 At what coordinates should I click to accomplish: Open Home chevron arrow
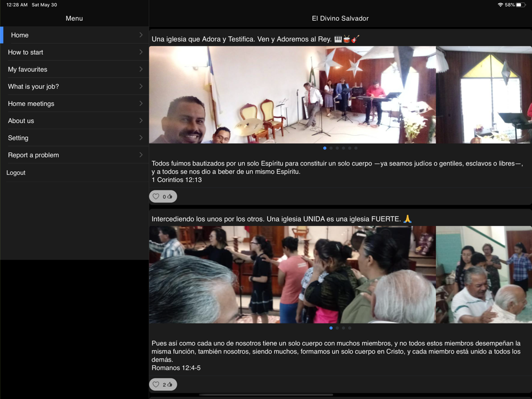tap(141, 35)
